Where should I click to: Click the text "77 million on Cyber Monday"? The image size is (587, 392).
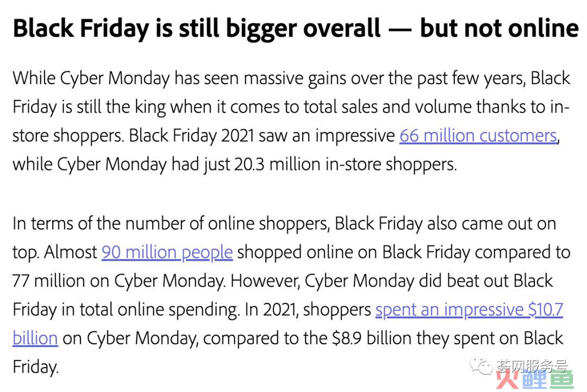[118, 281]
